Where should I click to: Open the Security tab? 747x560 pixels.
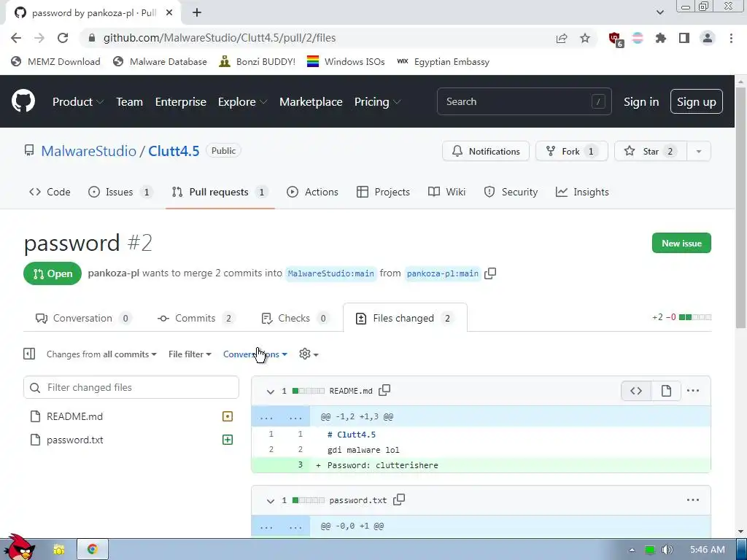click(x=511, y=192)
